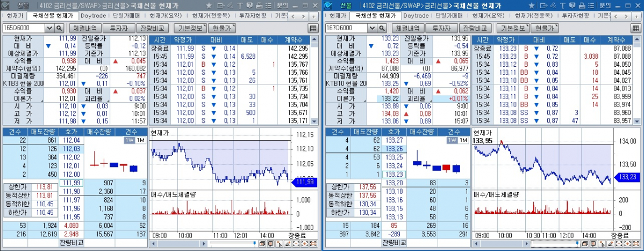Click the export arrow icon in left window title bar

[221, 6]
